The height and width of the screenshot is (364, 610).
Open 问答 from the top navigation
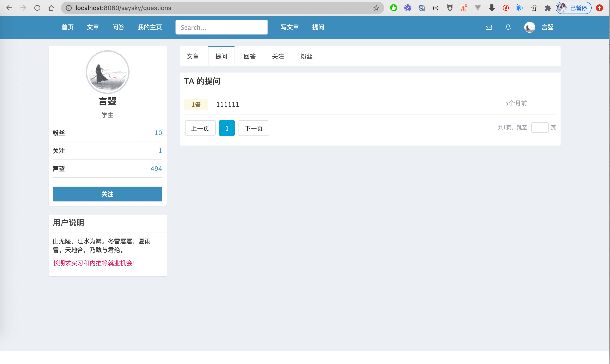coord(118,27)
